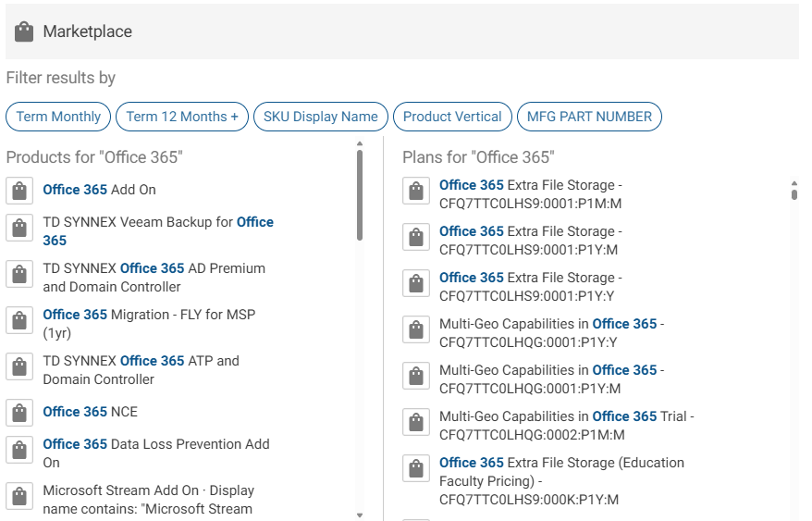812x521 pixels.
Task: Open the Microsoft Stream Add On product
Action: (x=149, y=500)
